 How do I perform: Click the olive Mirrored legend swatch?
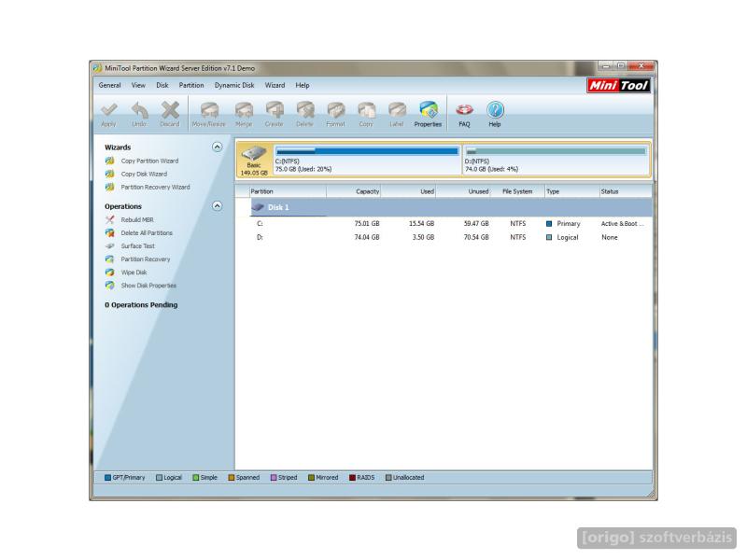click(312, 478)
